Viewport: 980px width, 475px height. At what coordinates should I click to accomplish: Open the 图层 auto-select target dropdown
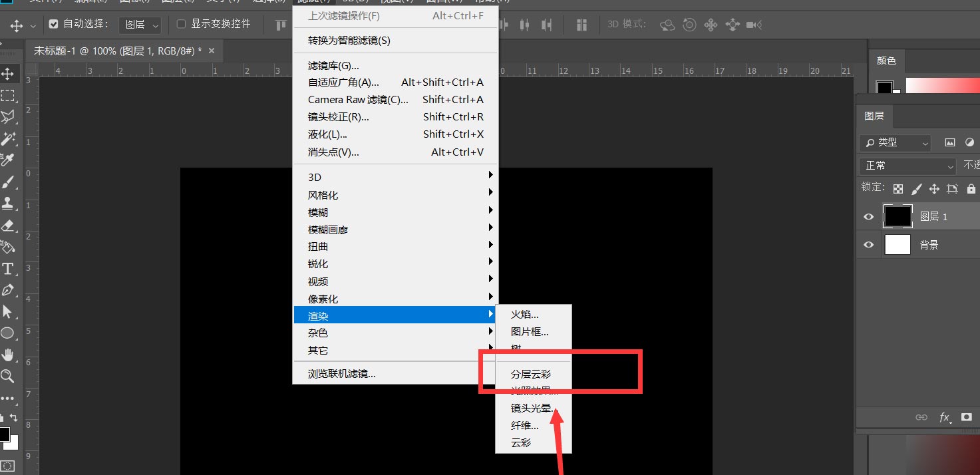[140, 25]
